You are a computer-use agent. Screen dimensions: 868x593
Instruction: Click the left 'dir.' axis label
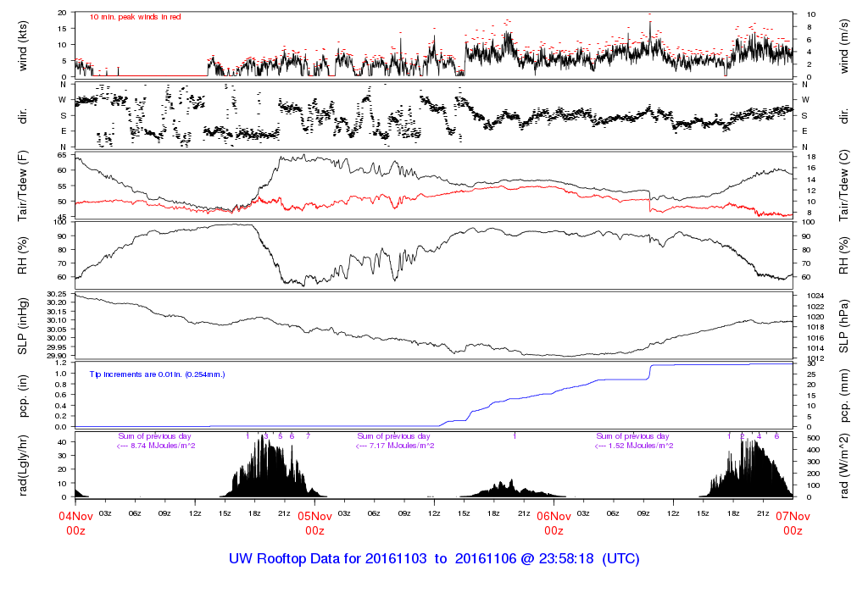click(23, 116)
